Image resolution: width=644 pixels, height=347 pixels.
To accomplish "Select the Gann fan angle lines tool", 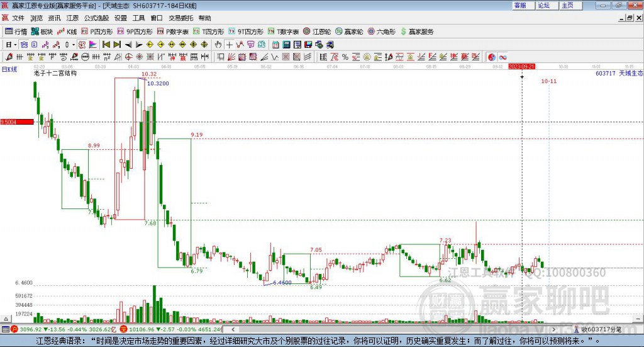I will pyautogui.click(x=231, y=57).
